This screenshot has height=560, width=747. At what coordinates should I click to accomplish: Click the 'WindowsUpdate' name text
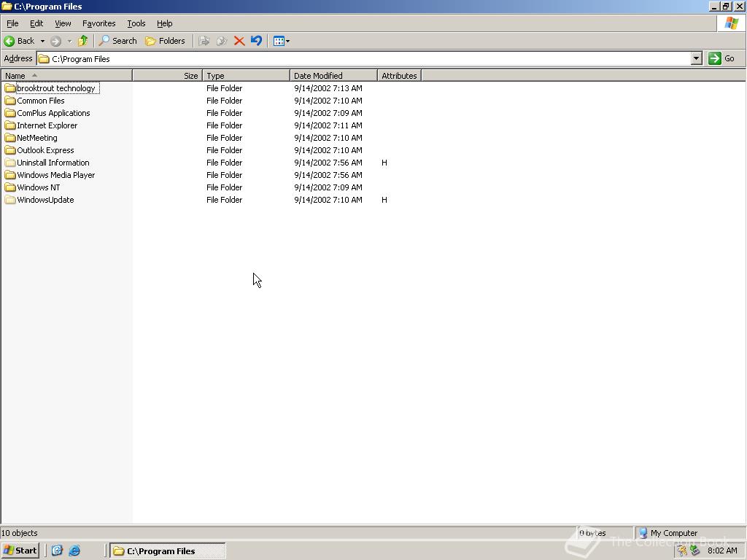pos(45,200)
